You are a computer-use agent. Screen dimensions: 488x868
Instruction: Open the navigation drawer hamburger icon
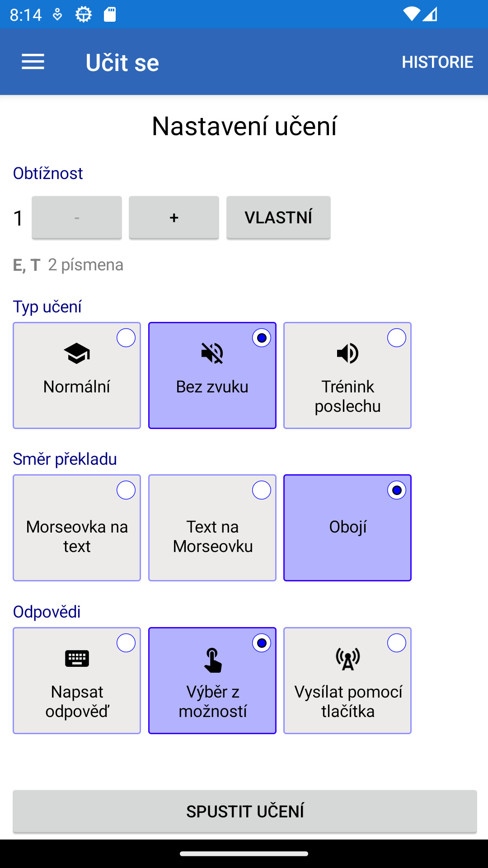(x=33, y=62)
